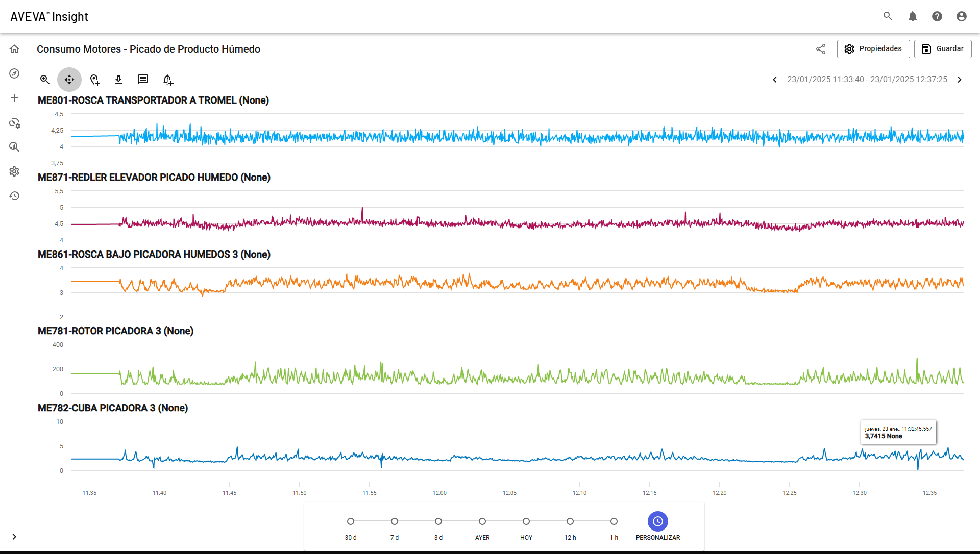The height and width of the screenshot is (554, 980).
Task: Advance to next time period arrow
Action: [960, 80]
